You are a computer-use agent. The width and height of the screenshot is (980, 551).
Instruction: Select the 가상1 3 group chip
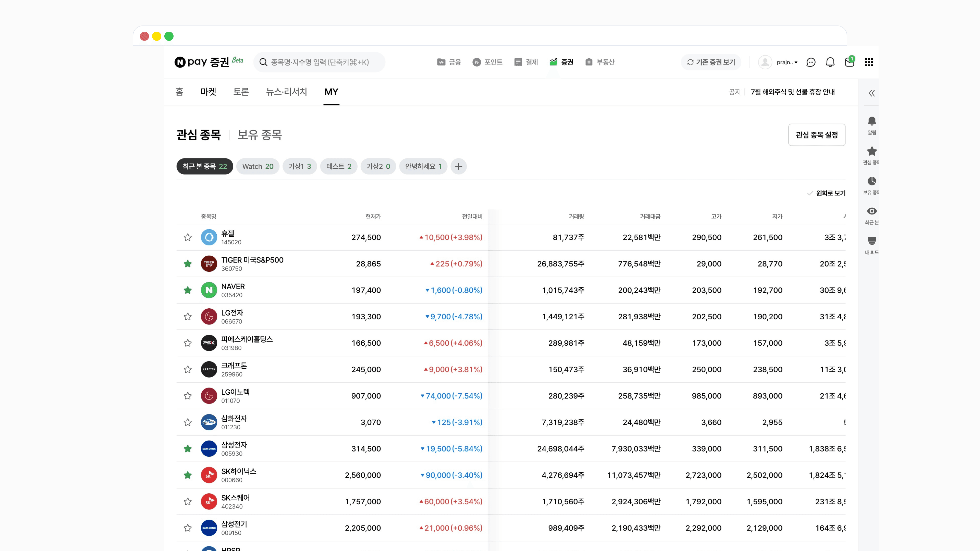click(300, 166)
